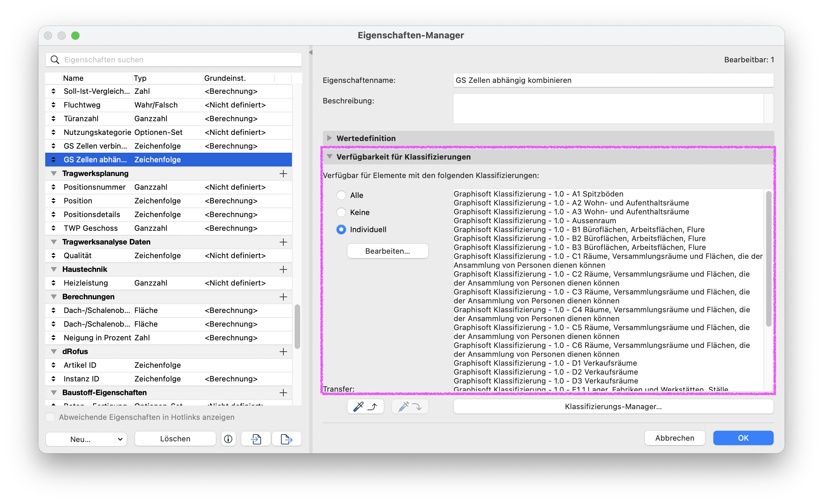Click the pick up eyedropper icon
The image size is (823, 504).
(365, 406)
